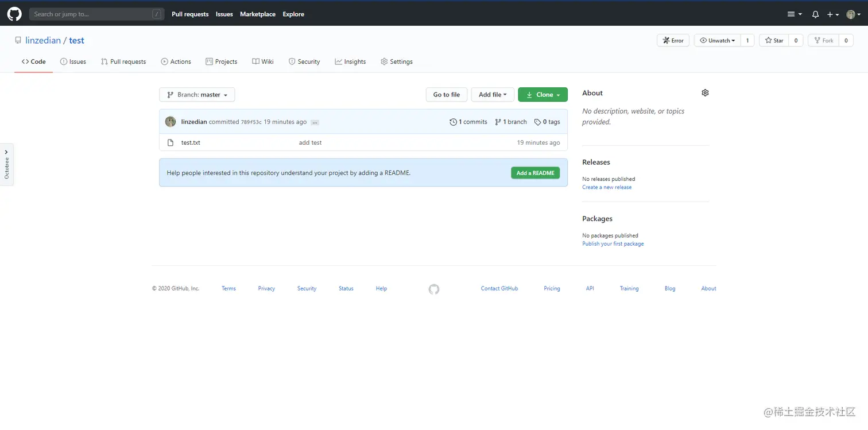The width and height of the screenshot is (868, 430).
Task: Click the footer Status link
Action: tap(346, 289)
